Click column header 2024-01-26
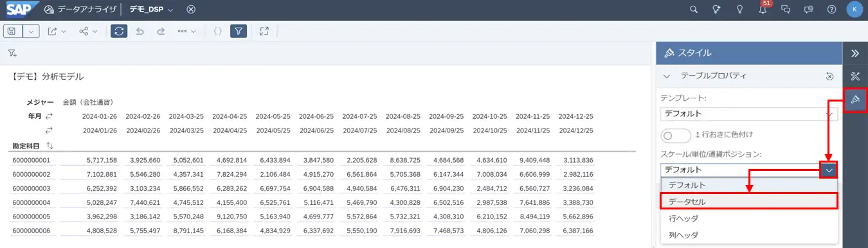Viewport: 868px width, 248px height. (100, 116)
